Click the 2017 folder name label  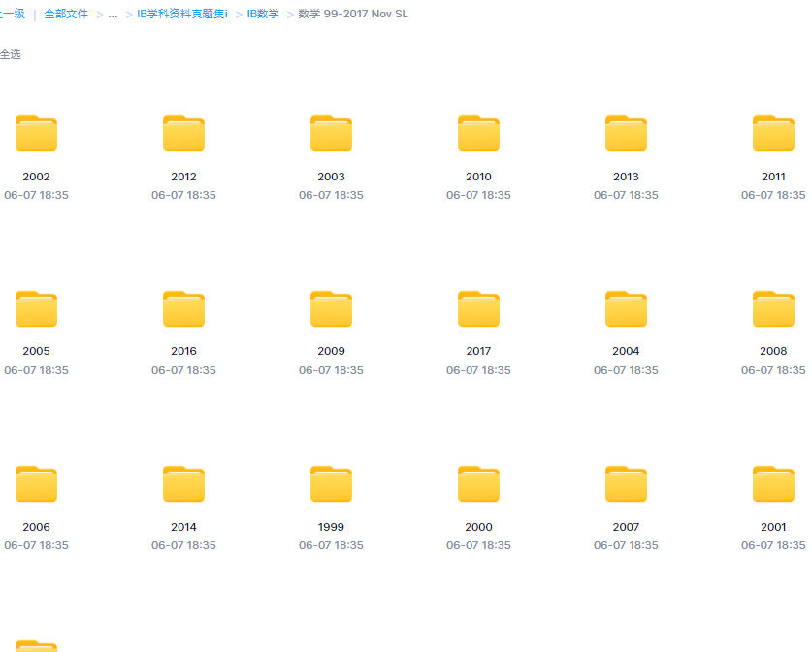[x=478, y=351]
